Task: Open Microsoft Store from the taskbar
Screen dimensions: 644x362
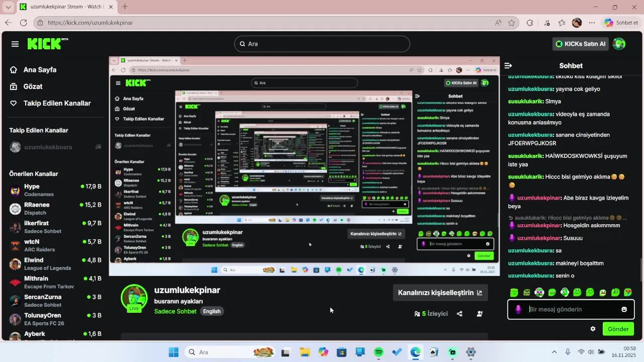Action: point(342,352)
